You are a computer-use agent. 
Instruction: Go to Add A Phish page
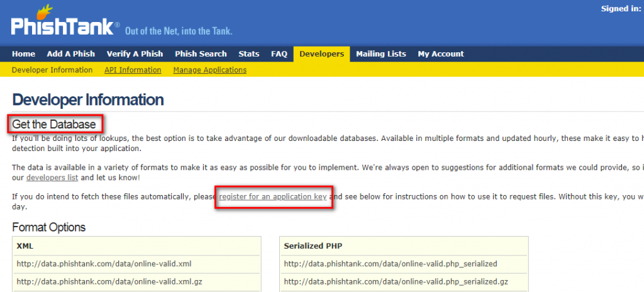point(70,54)
